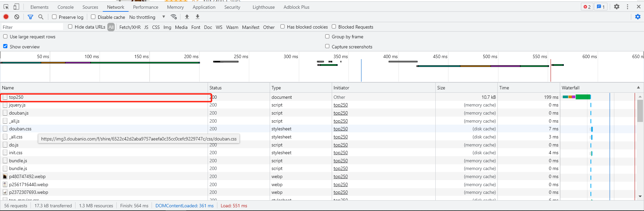Activate the inspect element picker icon

[x=6, y=7]
